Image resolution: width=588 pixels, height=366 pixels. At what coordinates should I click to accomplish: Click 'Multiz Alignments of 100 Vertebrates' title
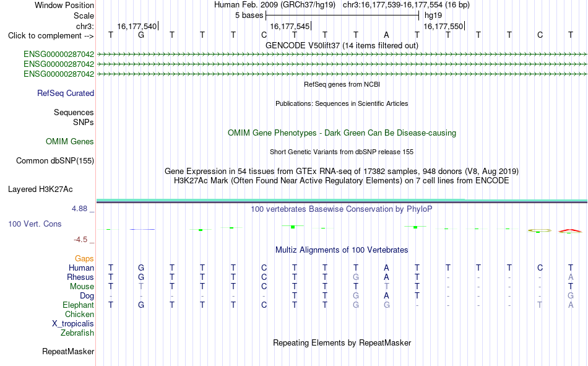342,250
